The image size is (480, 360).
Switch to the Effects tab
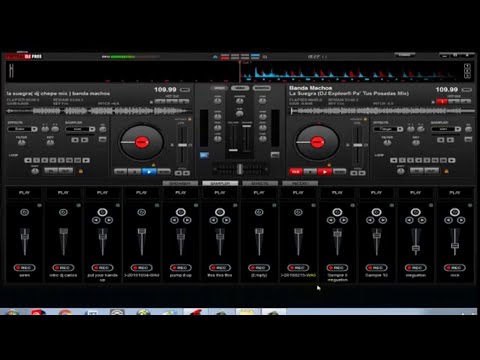pos(260,183)
